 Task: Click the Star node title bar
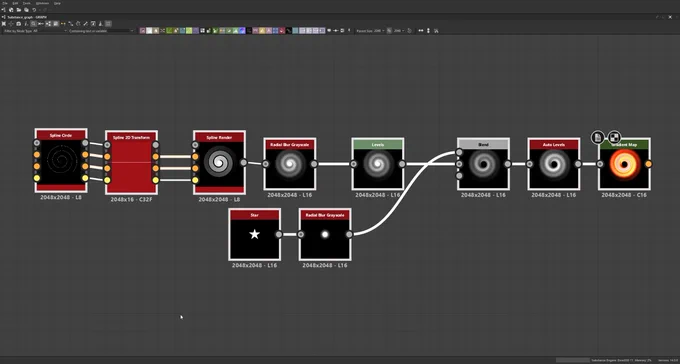255,215
